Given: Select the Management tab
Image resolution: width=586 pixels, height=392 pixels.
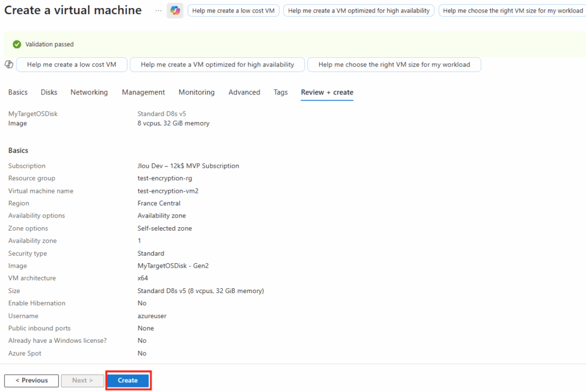Looking at the screenshot, I should [x=143, y=92].
